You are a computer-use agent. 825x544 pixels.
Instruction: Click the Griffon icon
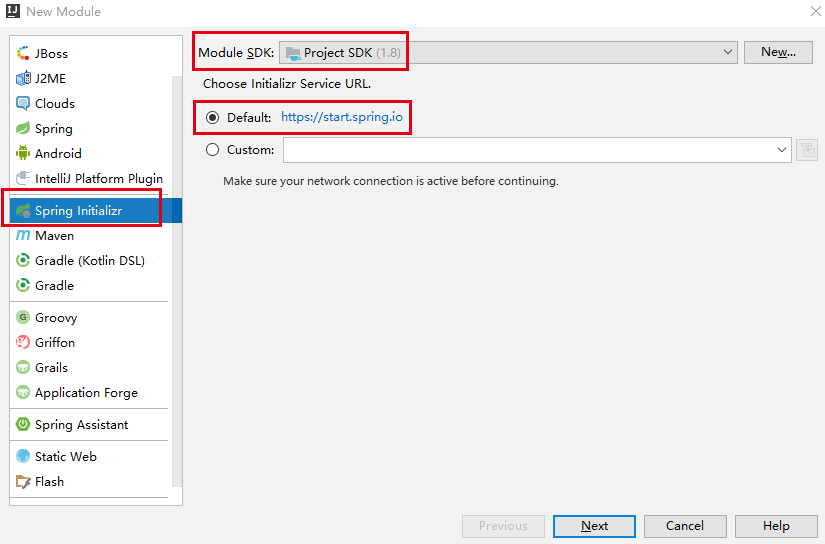[23, 342]
